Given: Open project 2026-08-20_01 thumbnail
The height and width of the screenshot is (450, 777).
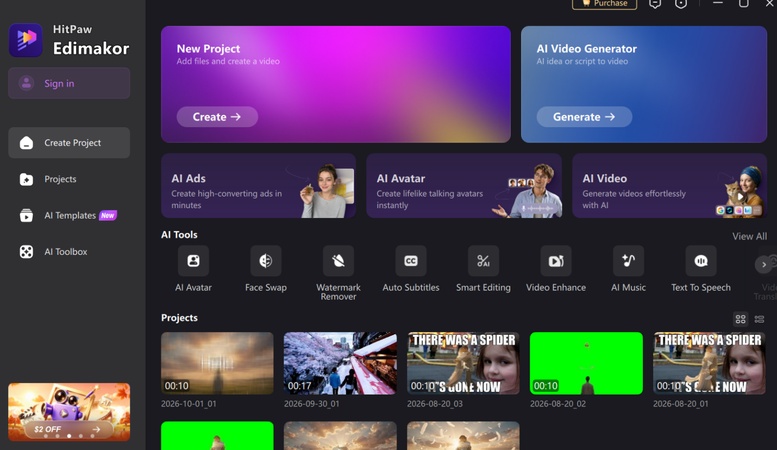Looking at the screenshot, I should [x=709, y=363].
